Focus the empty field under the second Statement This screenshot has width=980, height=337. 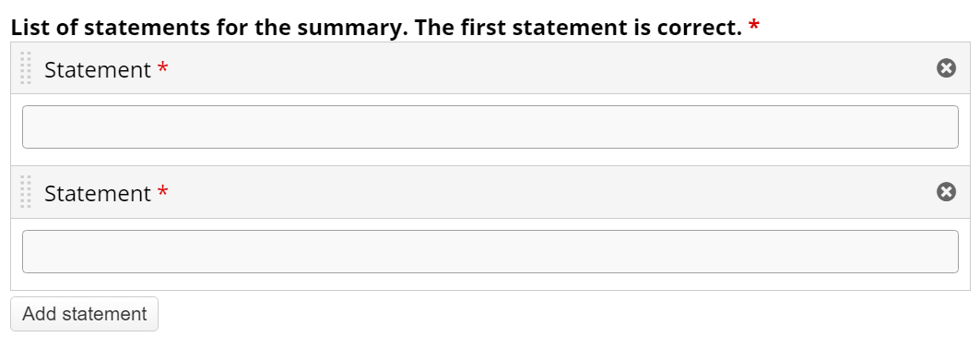click(x=490, y=252)
